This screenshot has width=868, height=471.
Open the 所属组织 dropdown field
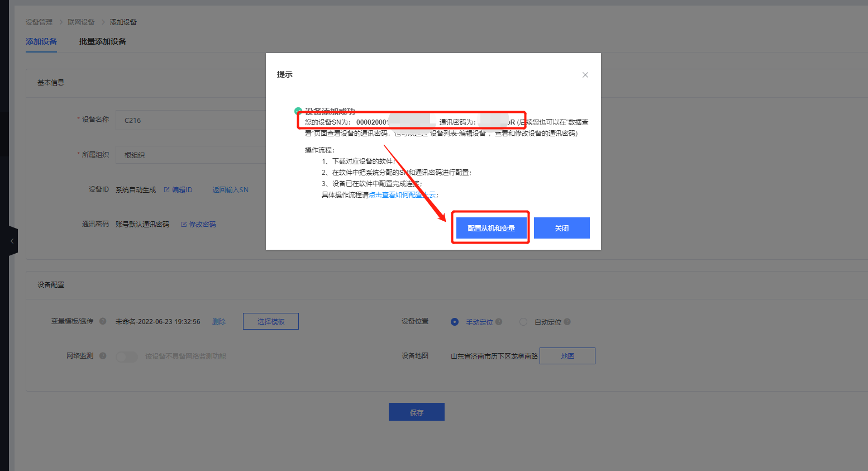click(x=190, y=155)
